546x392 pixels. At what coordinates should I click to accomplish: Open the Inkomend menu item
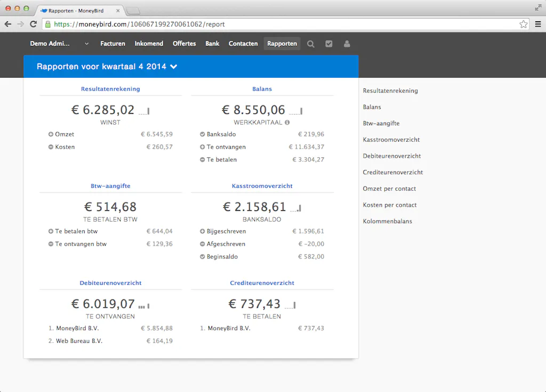(x=149, y=44)
